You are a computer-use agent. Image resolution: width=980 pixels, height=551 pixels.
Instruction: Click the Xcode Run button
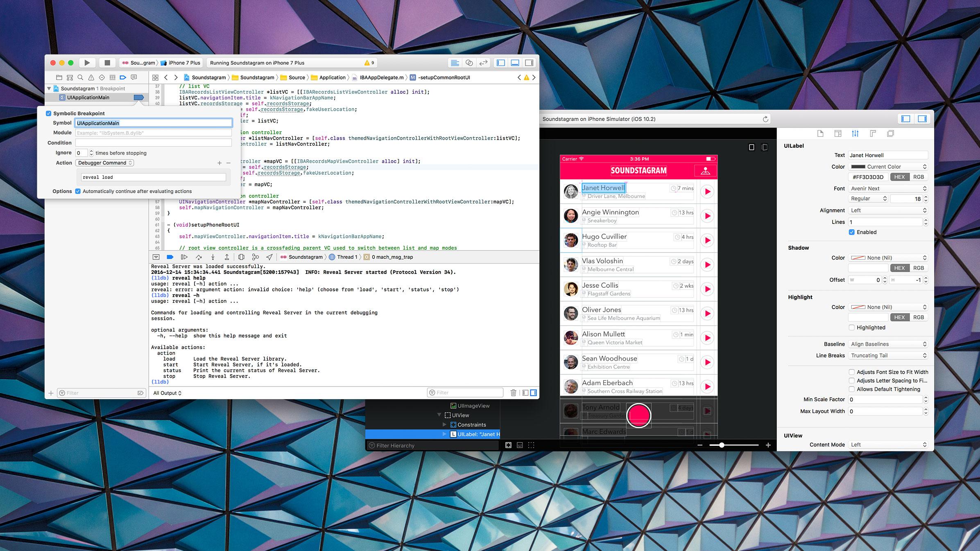coord(87,63)
